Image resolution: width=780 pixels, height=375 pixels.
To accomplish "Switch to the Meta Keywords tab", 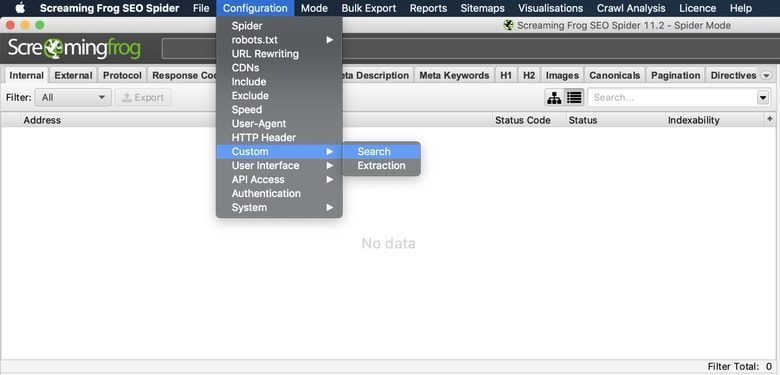I will tap(454, 76).
